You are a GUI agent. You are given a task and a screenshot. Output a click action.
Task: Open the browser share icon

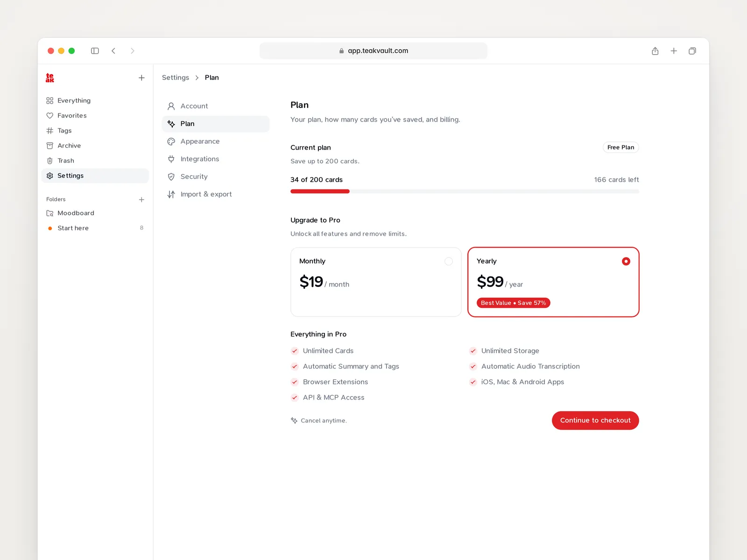(655, 51)
